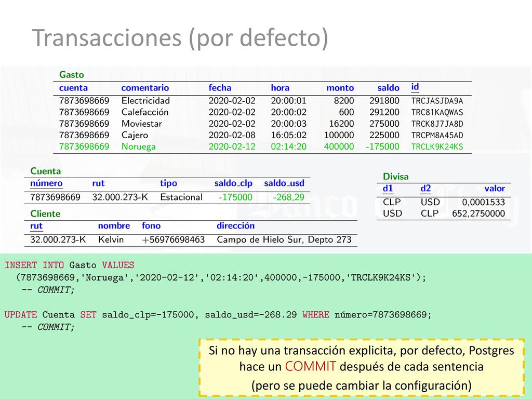Click the 'valor' column header

pos(495,189)
